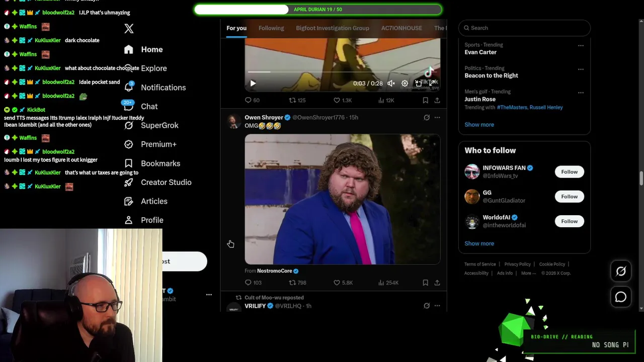Play the video in top post

tap(253, 83)
